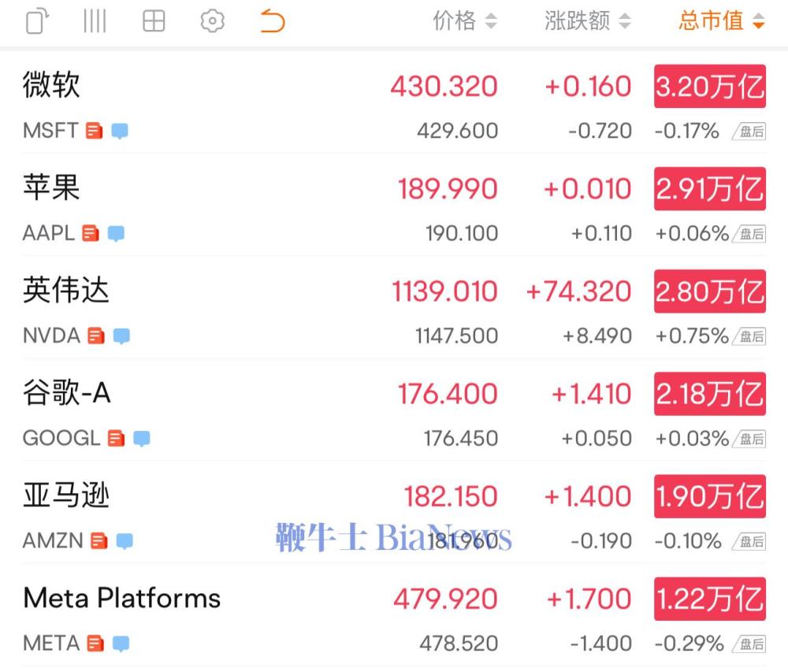Tap the portrait/landscape rotate icon
Image resolution: width=788 pixels, height=672 pixels.
click(x=37, y=21)
